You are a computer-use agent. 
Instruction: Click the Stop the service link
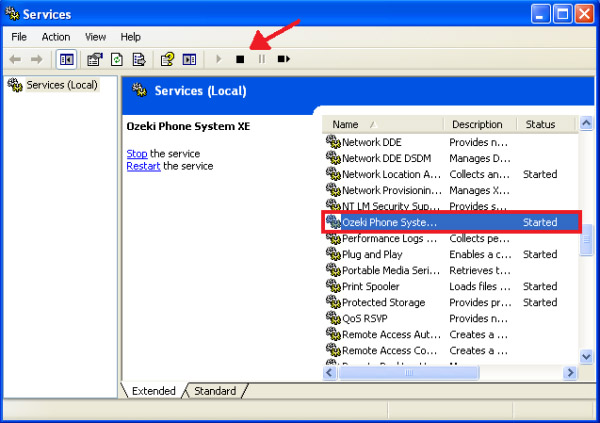(x=137, y=154)
